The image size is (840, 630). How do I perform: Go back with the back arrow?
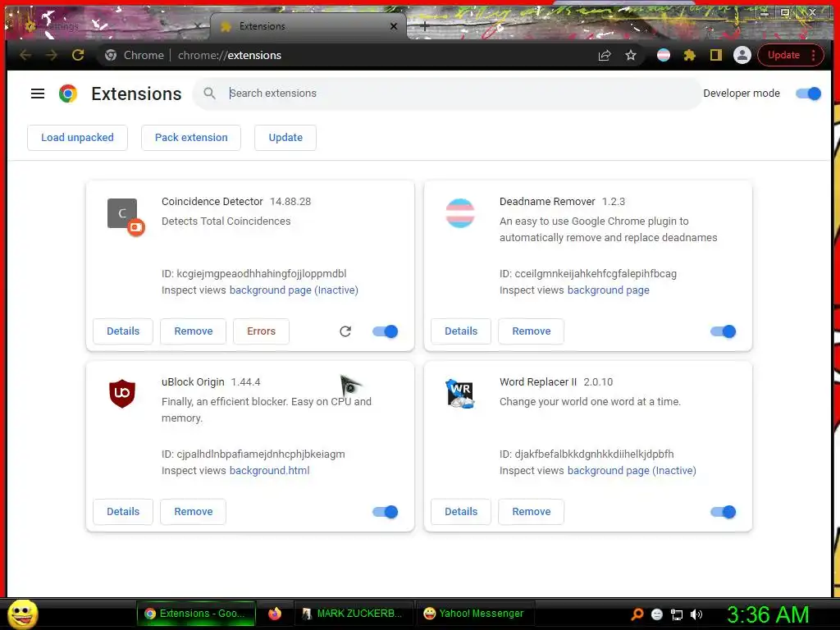tap(25, 55)
